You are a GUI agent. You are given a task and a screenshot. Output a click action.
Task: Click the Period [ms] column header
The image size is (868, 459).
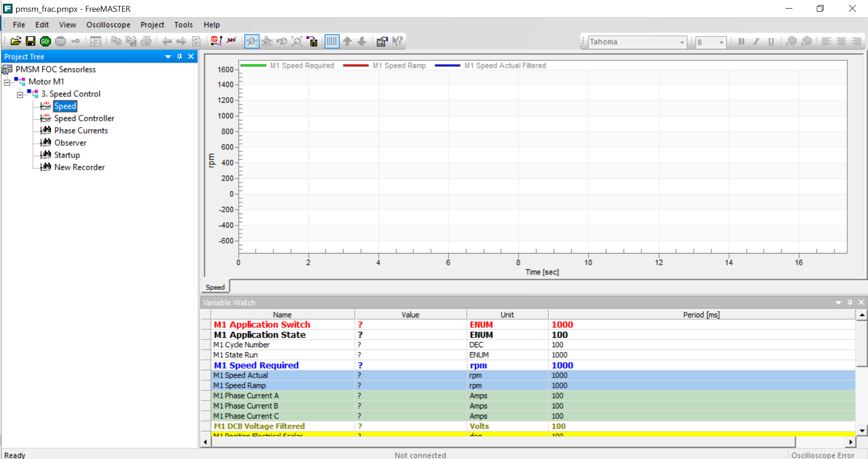point(701,315)
